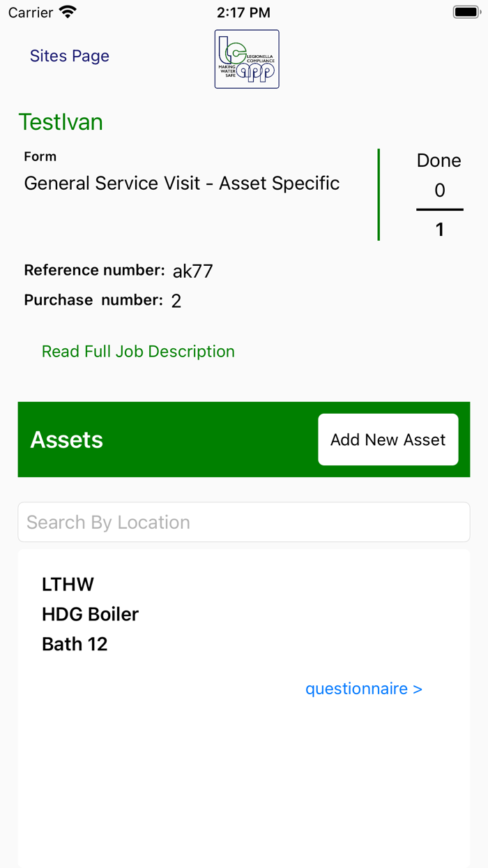Navigate back via Sites Page

point(69,56)
